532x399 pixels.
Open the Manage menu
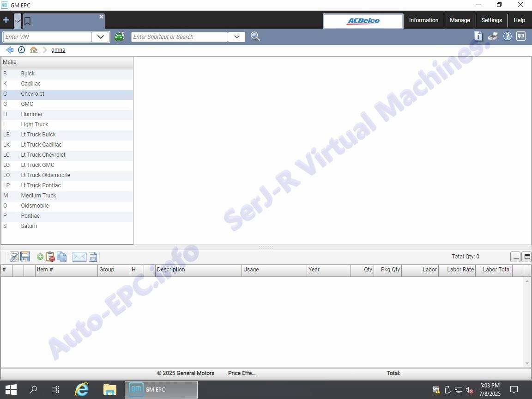(459, 20)
